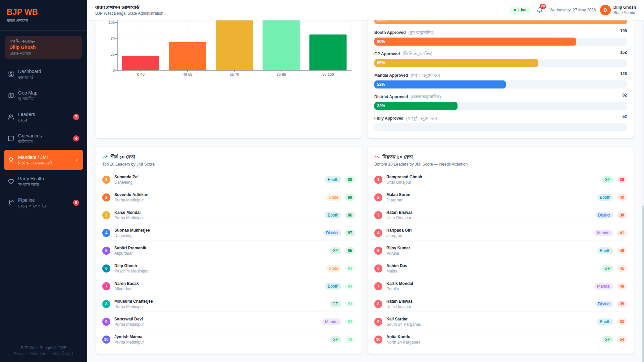Click the State tag beside Suvendu Adhikari

(x=333, y=197)
